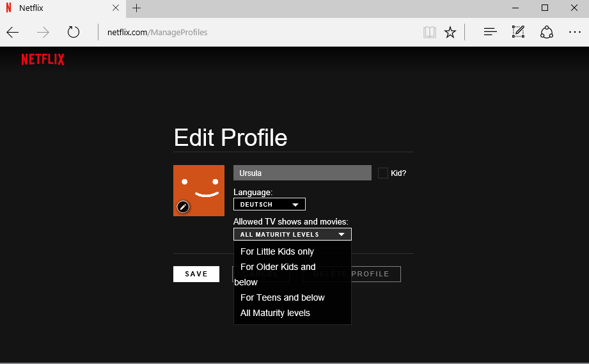Click the Netflix logo
Screen dimensions: 589x364
(43, 59)
